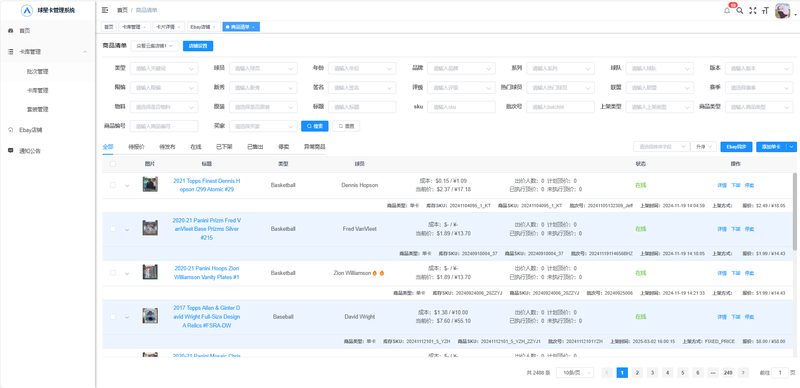This screenshot has height=388, width=800.
Task: Click the system logo at top left
Action: (27, 10)
